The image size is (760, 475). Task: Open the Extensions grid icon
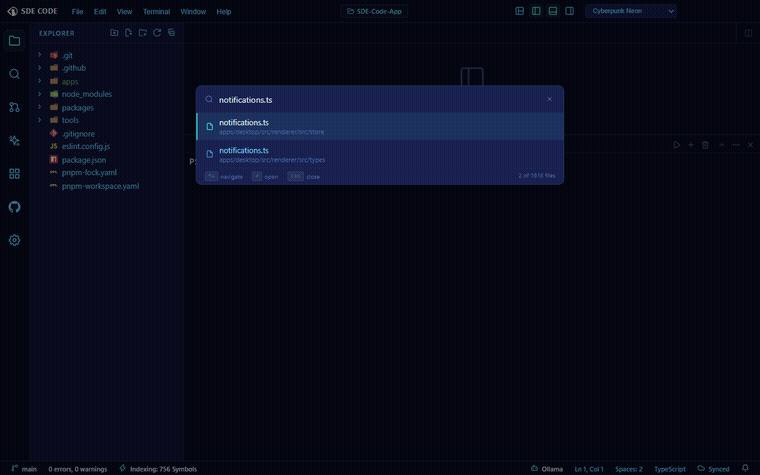(15, 174)
